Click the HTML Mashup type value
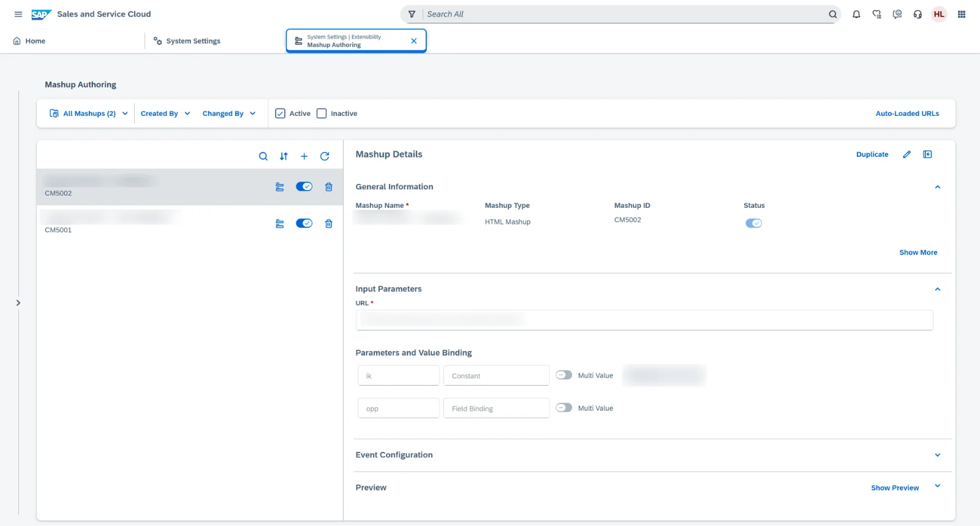This screenshot has width=980, height=526. [508, 222]
